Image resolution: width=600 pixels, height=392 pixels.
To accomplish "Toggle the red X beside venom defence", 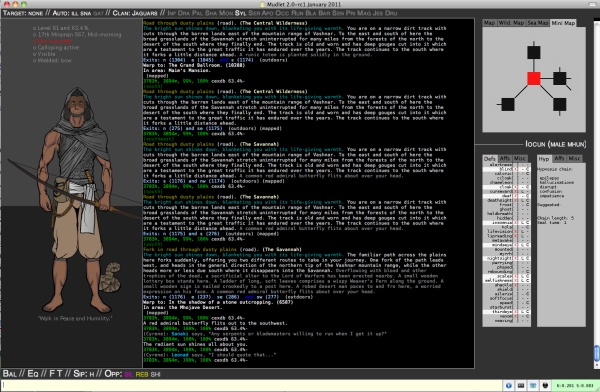I will (x=515, y=317).
